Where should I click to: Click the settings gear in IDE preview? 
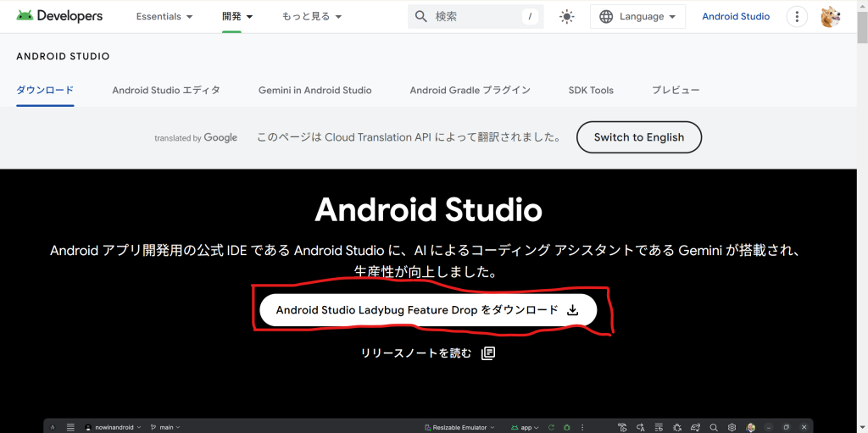732,427
